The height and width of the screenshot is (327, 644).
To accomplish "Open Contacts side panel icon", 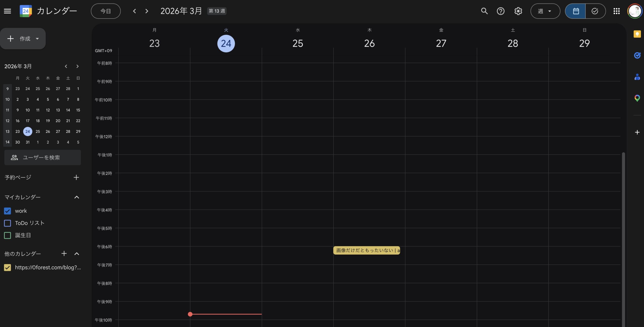I will (637, 77).
